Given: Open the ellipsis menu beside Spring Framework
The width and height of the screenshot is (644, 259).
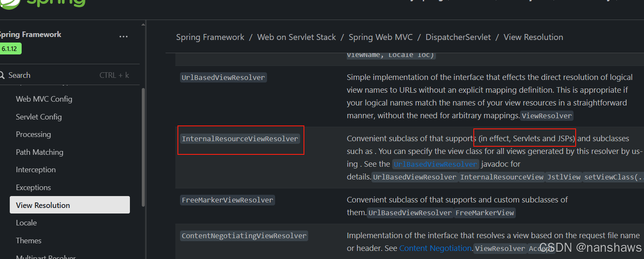Looking at the screenshot, I should pos(124,37).
